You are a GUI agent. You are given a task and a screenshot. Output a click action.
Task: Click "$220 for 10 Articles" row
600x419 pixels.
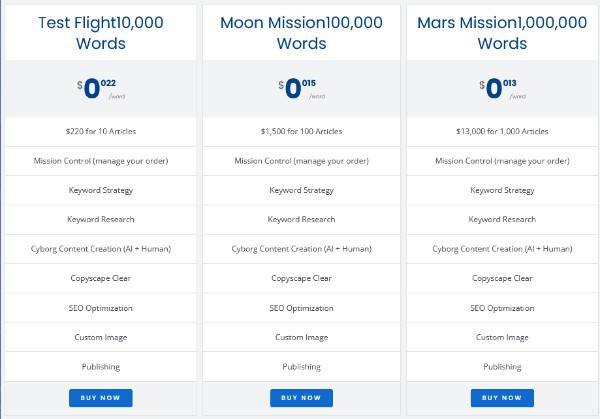click(100, 131)
